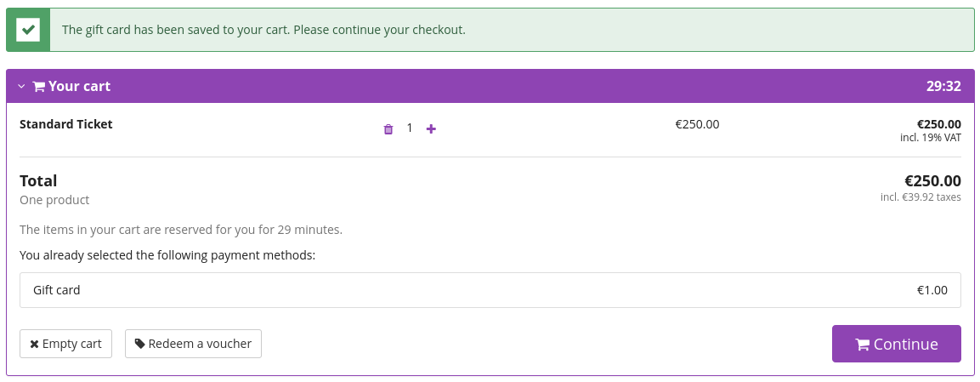Viewport: 980px width, 382px height.
Task: Click the €1.00 gift card amount
Action: tap(932, 290)
